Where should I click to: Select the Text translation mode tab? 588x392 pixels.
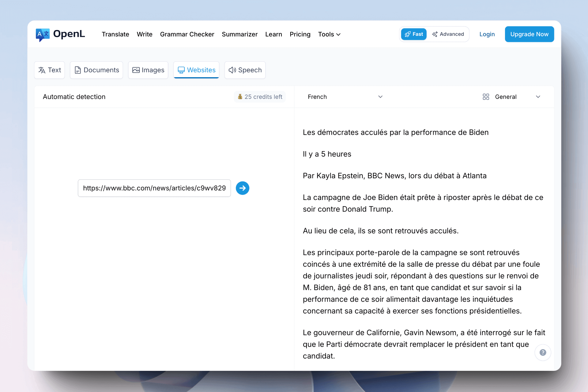(49, 70)
